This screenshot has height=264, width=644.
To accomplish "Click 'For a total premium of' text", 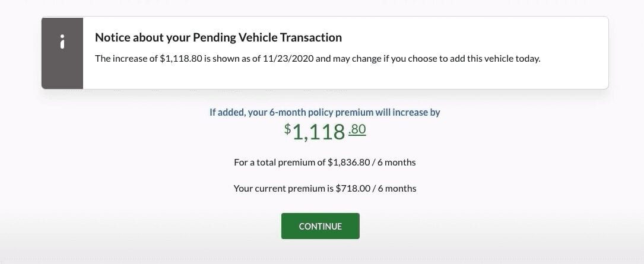I will 280,163.
